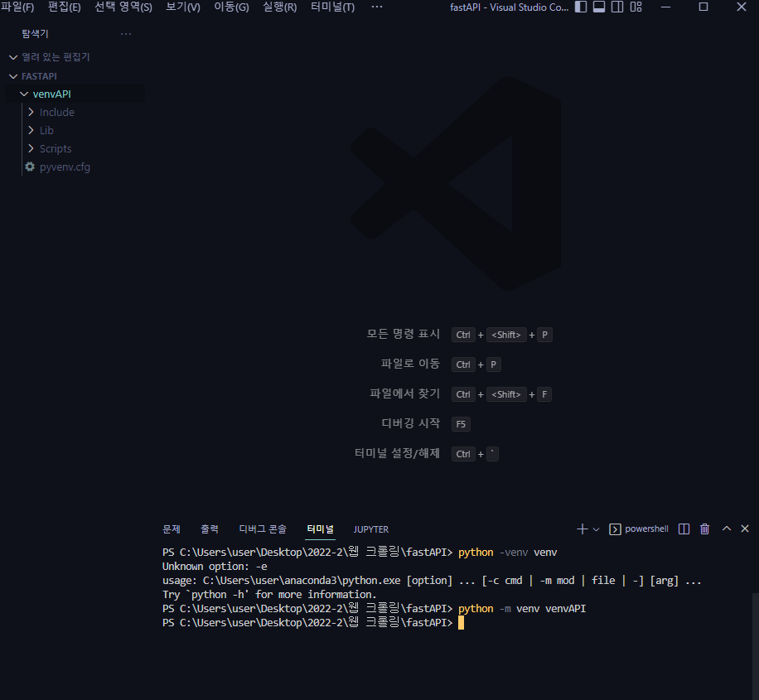The image size is (759, 700).
Task: Split the terminal
Action: pos(684,529)
